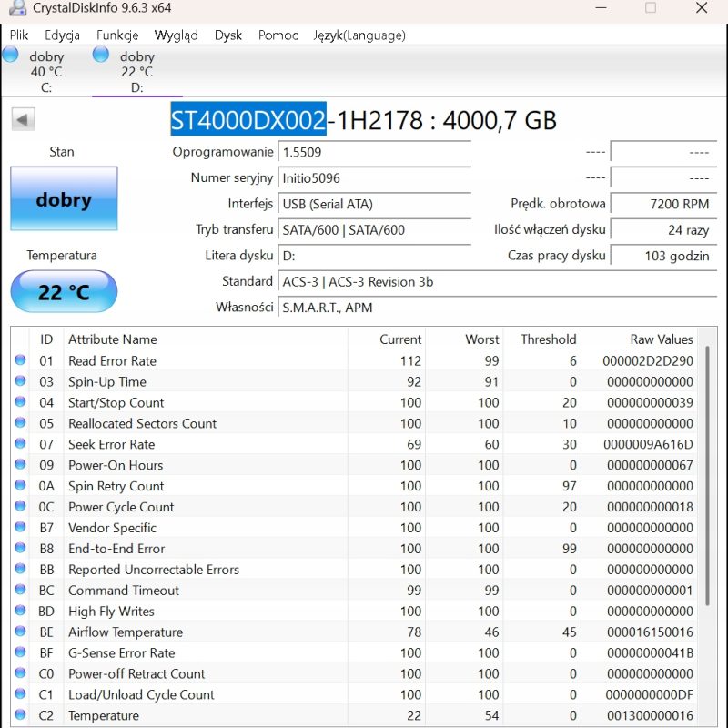Select the D: drive tab

click(136, 72)
